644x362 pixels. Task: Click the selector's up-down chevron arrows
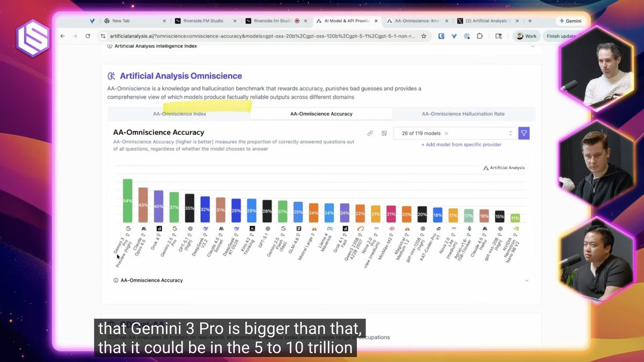coord(510,133)
